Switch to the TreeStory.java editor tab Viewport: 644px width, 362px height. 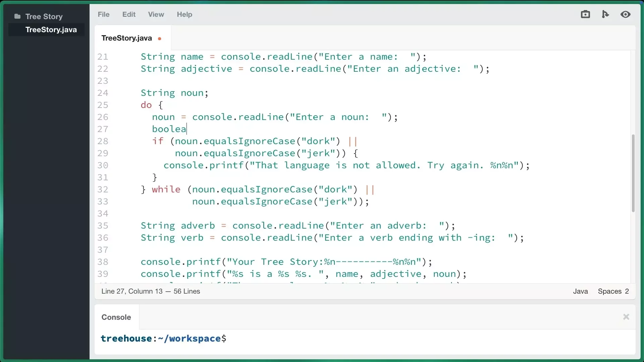(126, 38)
